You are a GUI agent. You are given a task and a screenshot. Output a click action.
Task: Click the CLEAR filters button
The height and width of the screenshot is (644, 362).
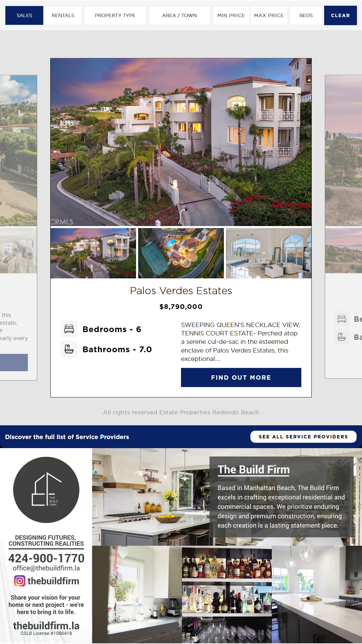click(340, 15)
